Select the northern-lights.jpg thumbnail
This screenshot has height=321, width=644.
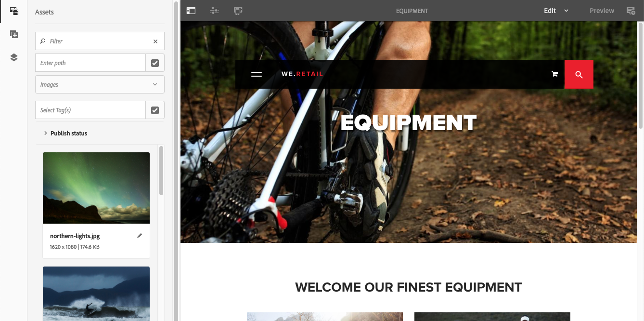[96, 188]
